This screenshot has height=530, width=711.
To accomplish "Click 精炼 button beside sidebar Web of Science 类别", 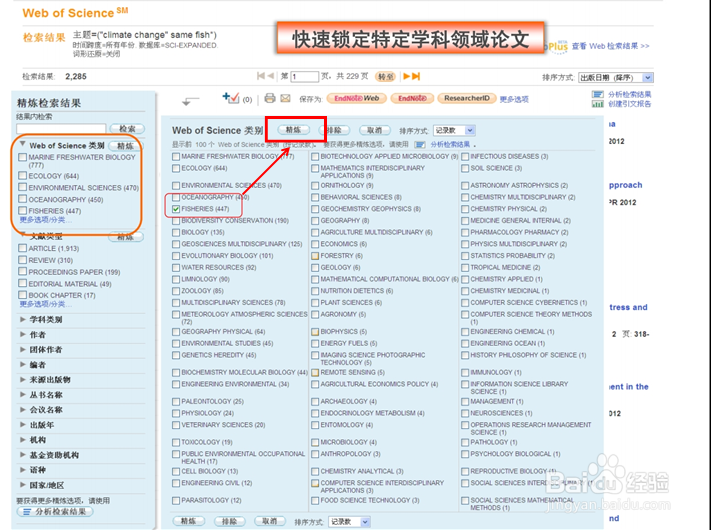I will point(125,146).
